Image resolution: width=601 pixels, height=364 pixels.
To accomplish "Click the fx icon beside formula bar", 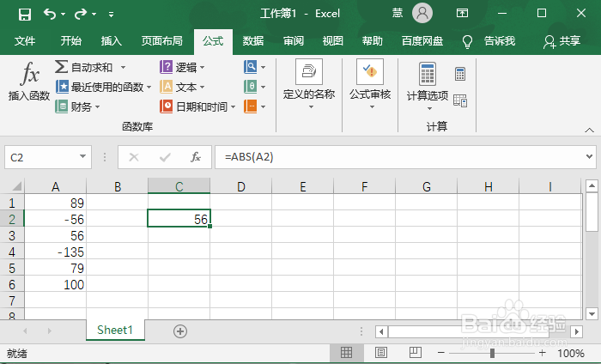I will click(x=196, y=157).
